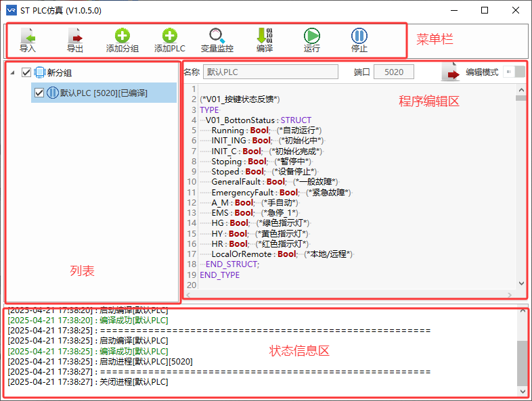Click END_STRUCT on line 18

(232, 264)
